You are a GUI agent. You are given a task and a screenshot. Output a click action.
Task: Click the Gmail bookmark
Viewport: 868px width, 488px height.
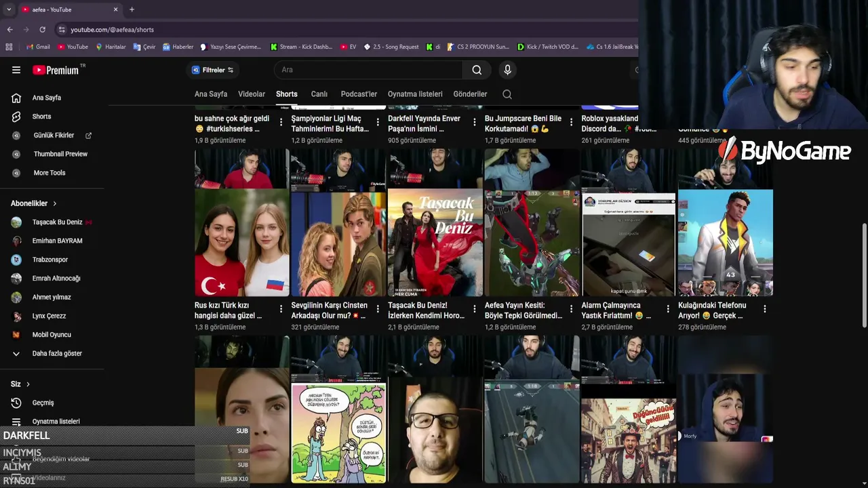coord(37,47)
